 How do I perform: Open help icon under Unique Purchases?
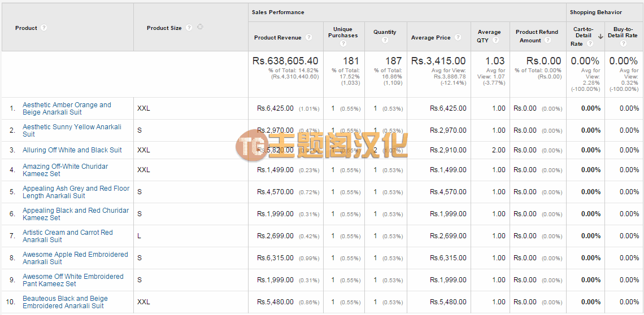pyautogui.click(x=344, y=43)
